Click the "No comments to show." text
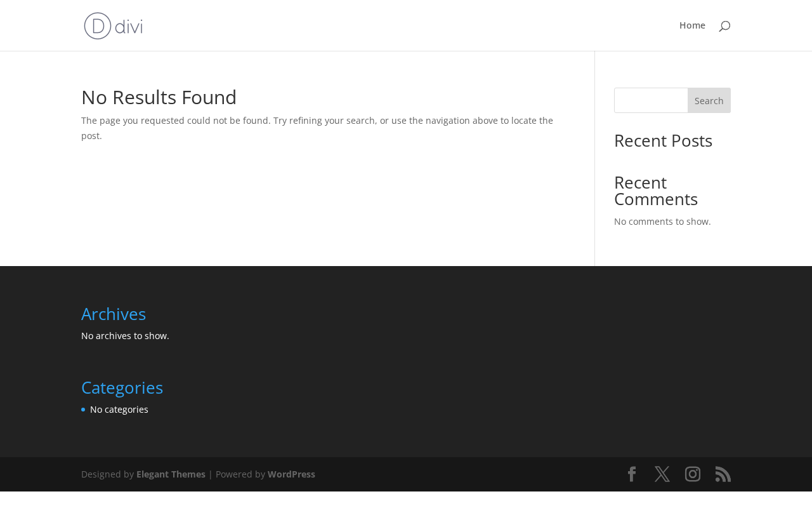812x508 pixels. [662, 222]
